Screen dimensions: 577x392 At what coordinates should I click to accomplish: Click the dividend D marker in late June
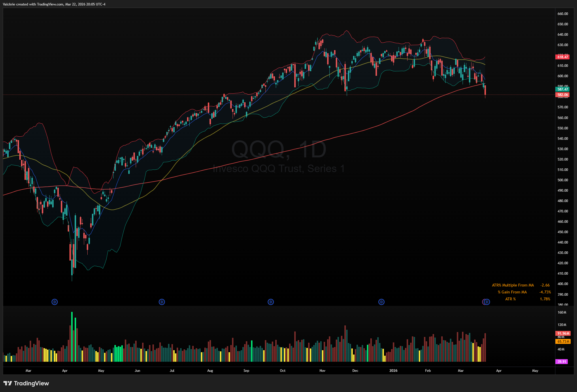pos(162,302)
